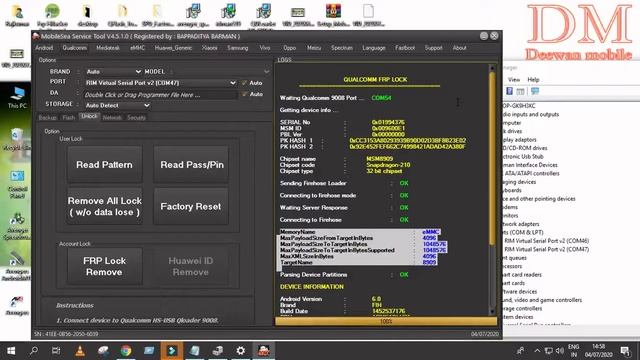Open Settings gear icon in taskbar
Screen dimensions: 640x360
(241, 351)
